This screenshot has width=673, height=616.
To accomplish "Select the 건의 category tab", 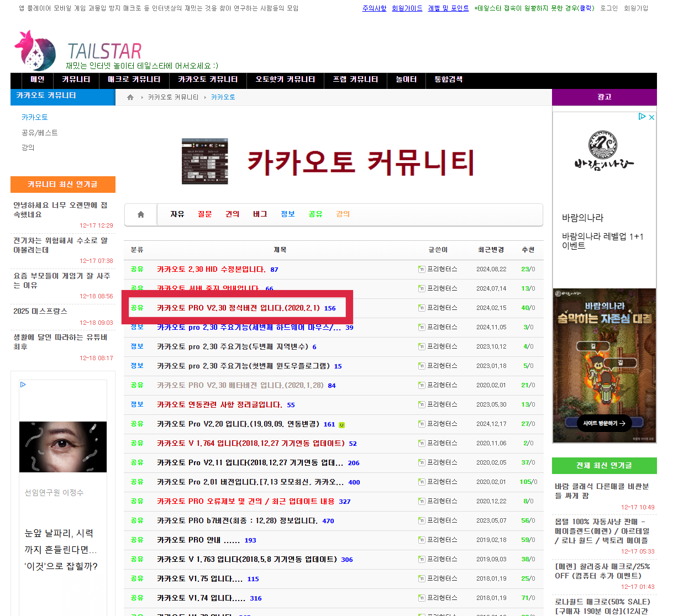I will [233, 214].
